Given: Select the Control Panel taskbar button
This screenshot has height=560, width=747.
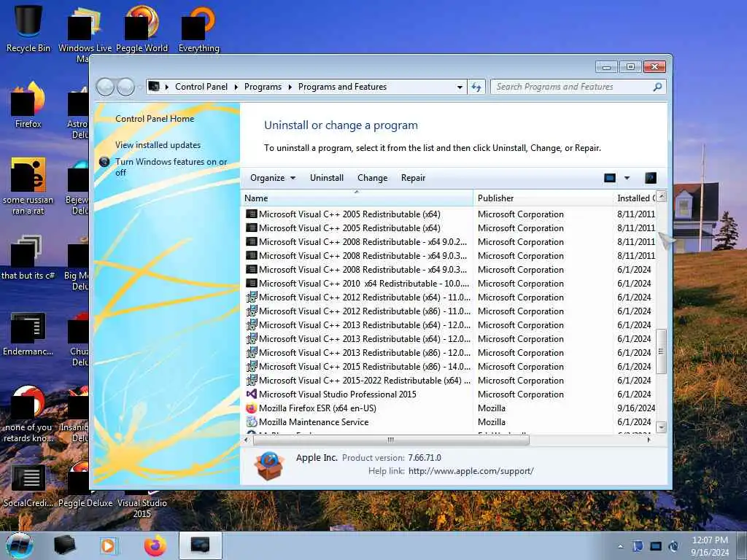Looking at the screenshot, I should (x=200, y=545).
